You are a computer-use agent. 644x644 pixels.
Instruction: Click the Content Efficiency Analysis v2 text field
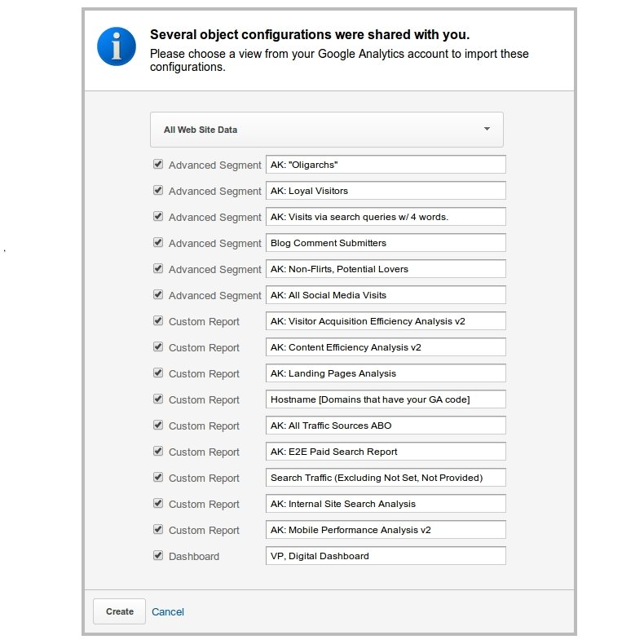[x=386, y=347]
